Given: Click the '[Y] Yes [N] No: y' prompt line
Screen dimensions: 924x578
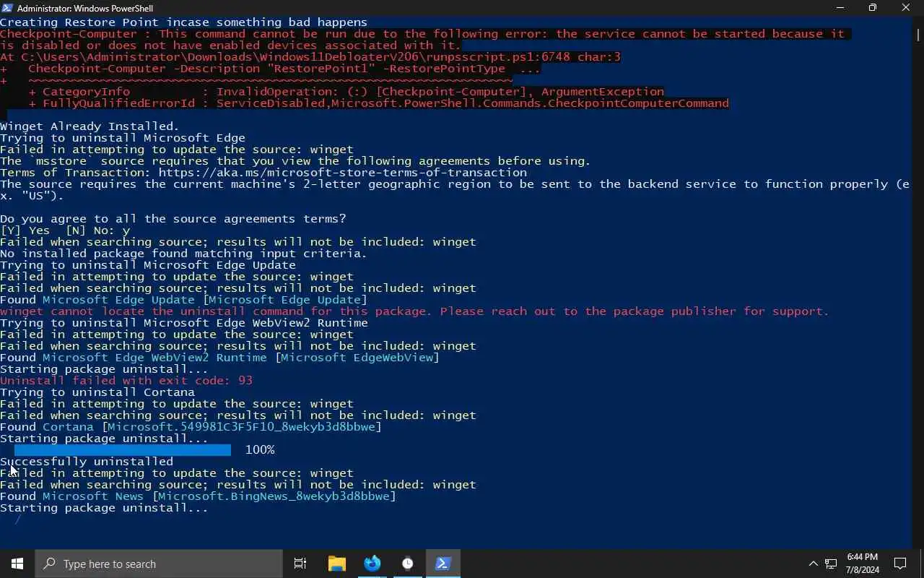Looking at the screenshot, I should [x=65, y=230].
